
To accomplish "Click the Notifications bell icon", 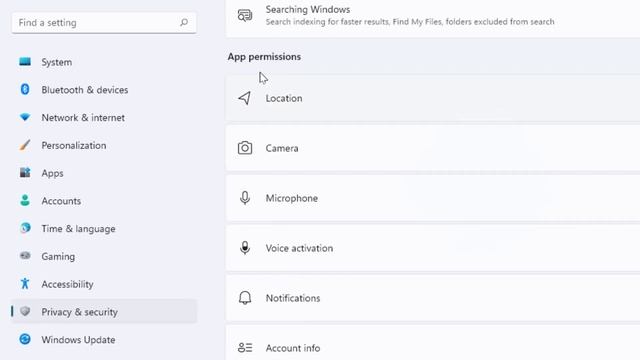I will (x=245, y=298).
